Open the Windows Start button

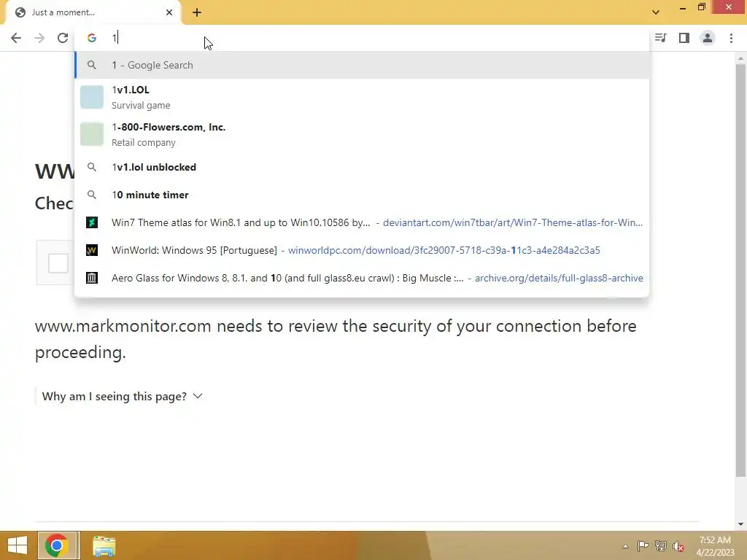coord(18,545)
